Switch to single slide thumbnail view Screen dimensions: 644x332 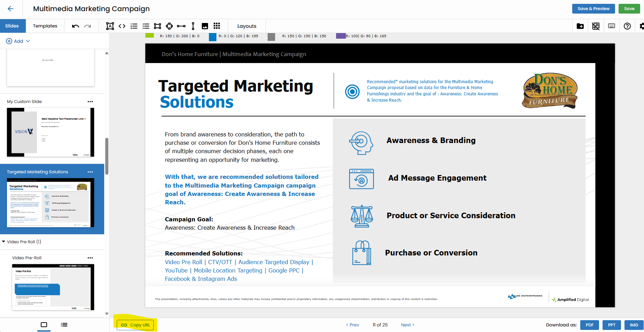tap(44, 325)
